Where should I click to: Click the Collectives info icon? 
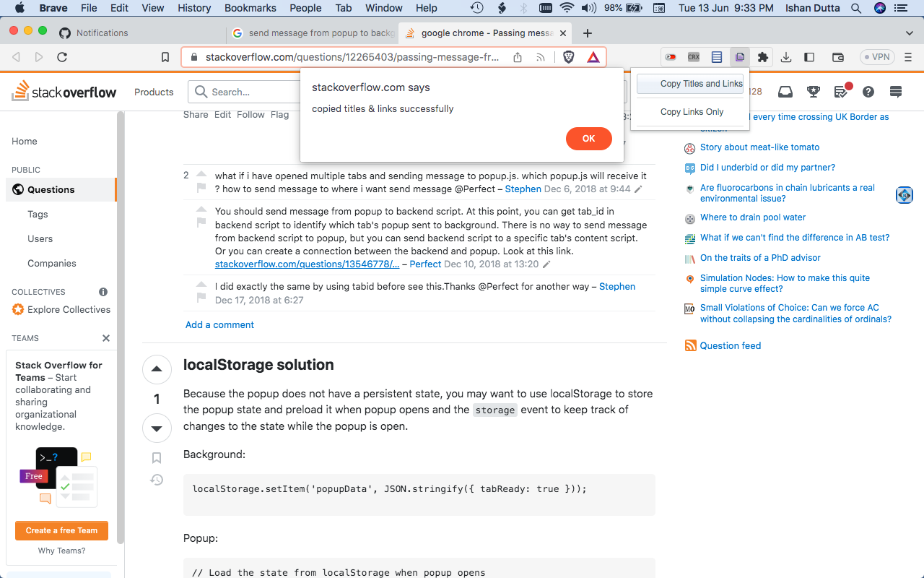coord(103,292)
